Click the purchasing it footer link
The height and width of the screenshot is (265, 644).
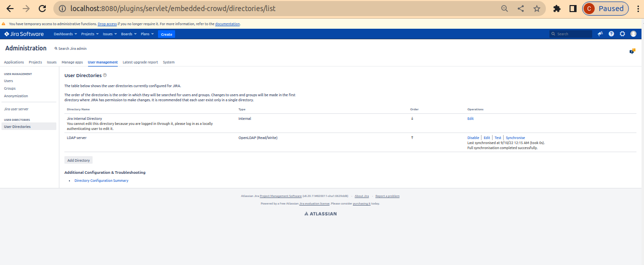[361, 204]
